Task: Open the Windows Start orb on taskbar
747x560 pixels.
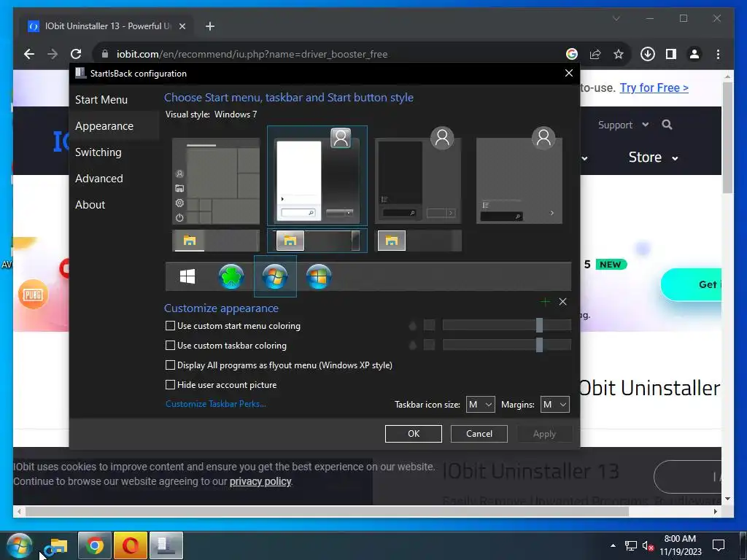Action: point(20,545)
